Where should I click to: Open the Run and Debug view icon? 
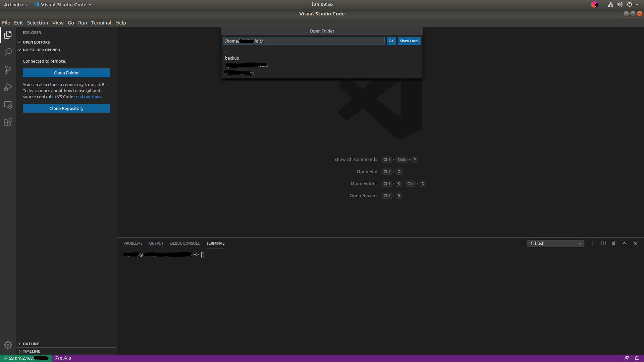click(8, 87)
